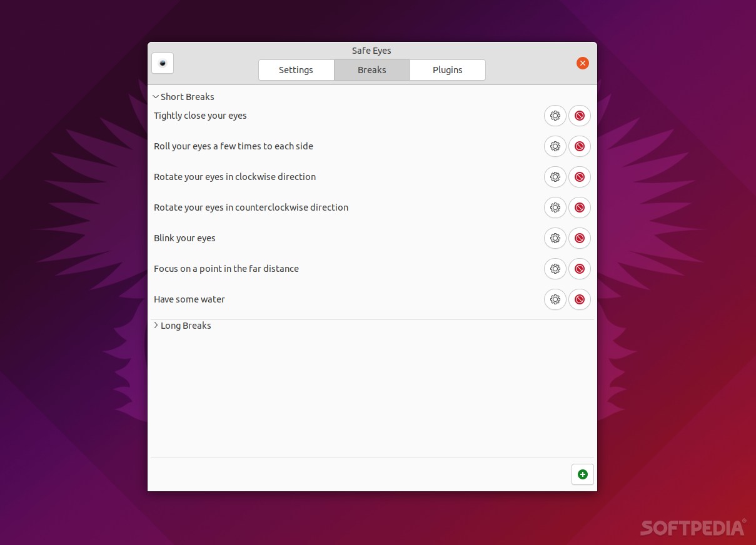
Task: Open settings for 'Rotate your eyes in clockwise direction'
Action: pos(555,177)
